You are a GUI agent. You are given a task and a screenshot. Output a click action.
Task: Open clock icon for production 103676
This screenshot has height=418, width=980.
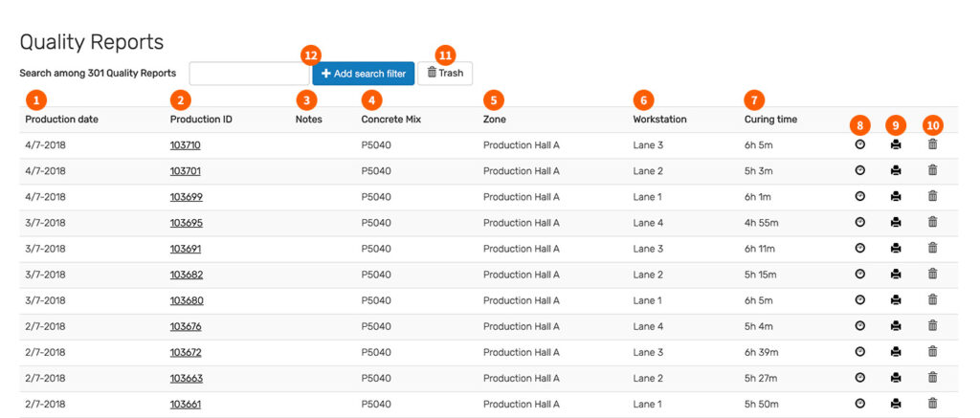[860, 325]
